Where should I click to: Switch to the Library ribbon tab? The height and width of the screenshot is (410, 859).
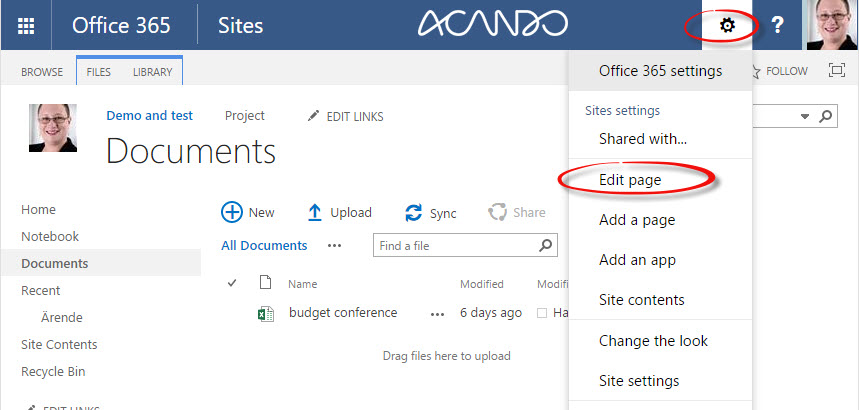tap(152, 72)
